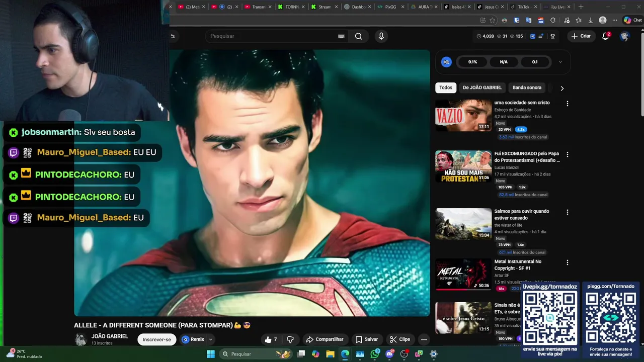644x362 pixels.
Task: Click the blue IQ logo in the stats panel
Action: pyautogui.click(x=446, y=62)
